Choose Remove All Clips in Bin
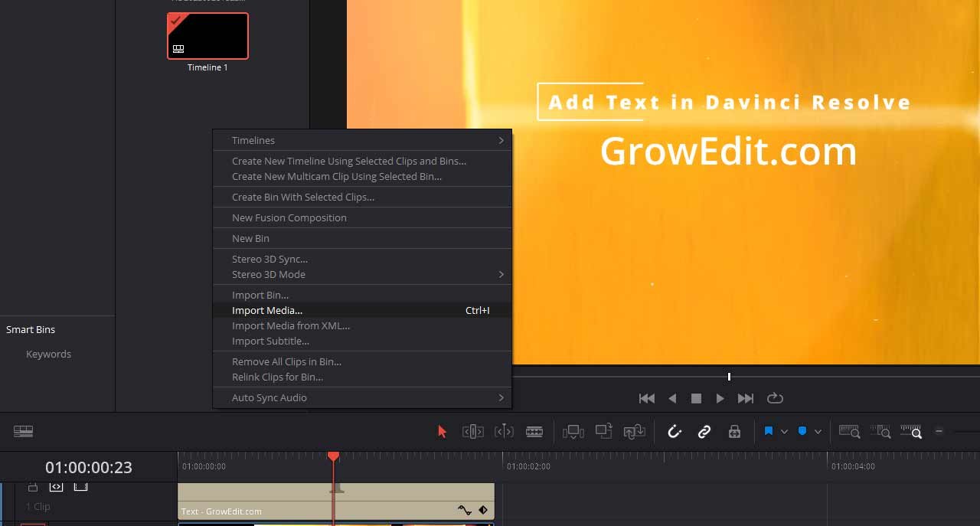980x526 pixels. coord(362,361)
